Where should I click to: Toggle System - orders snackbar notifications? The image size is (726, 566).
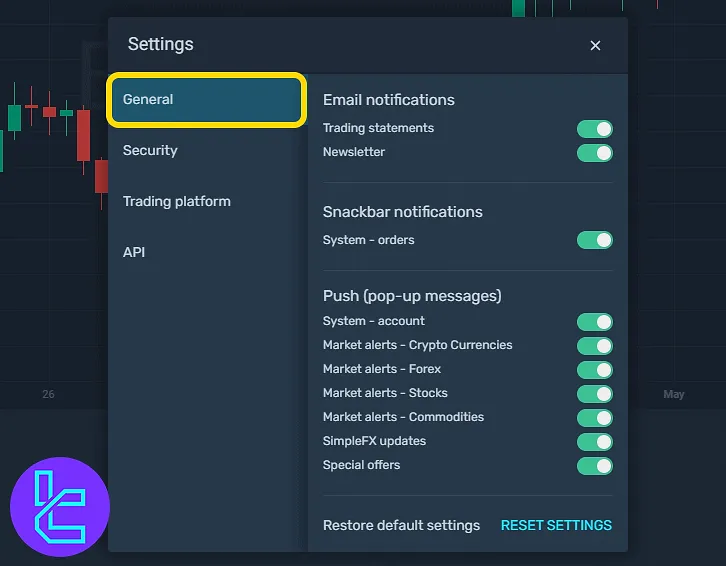595,240
